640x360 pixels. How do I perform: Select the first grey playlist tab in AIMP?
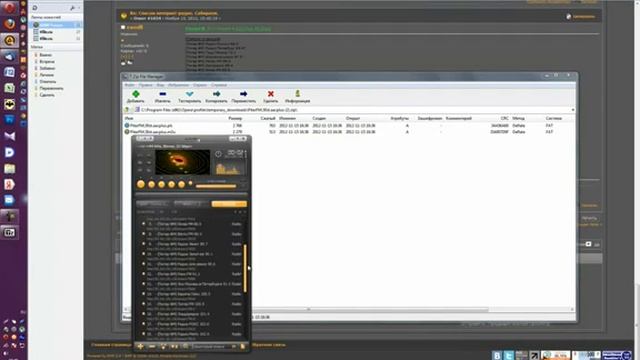152,204
